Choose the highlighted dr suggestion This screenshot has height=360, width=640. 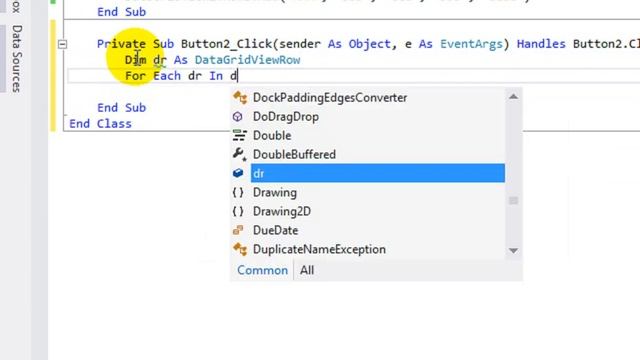[378, 173]
